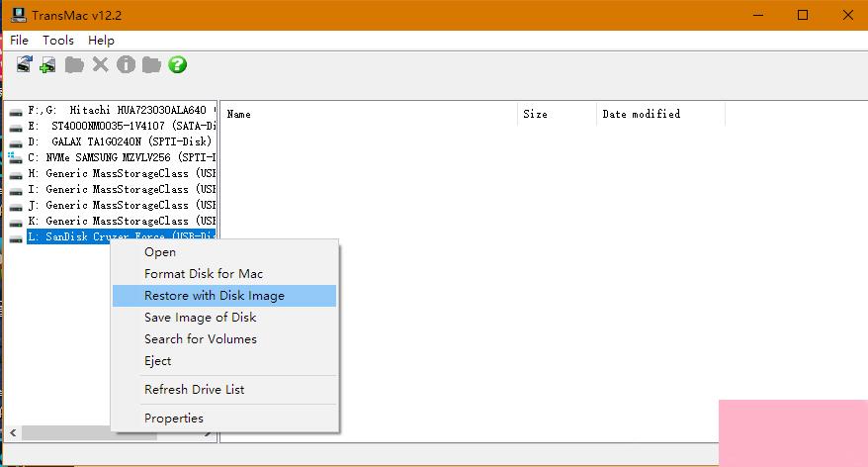Maximize the TransMac window

[x=803, y=15]
